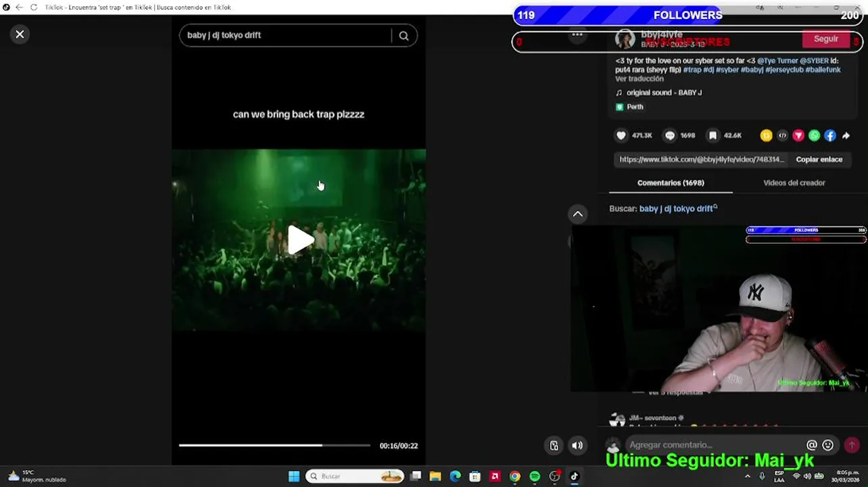Go to the previous video with the up chevron
The image size is (868, 487).
(578, 214)
